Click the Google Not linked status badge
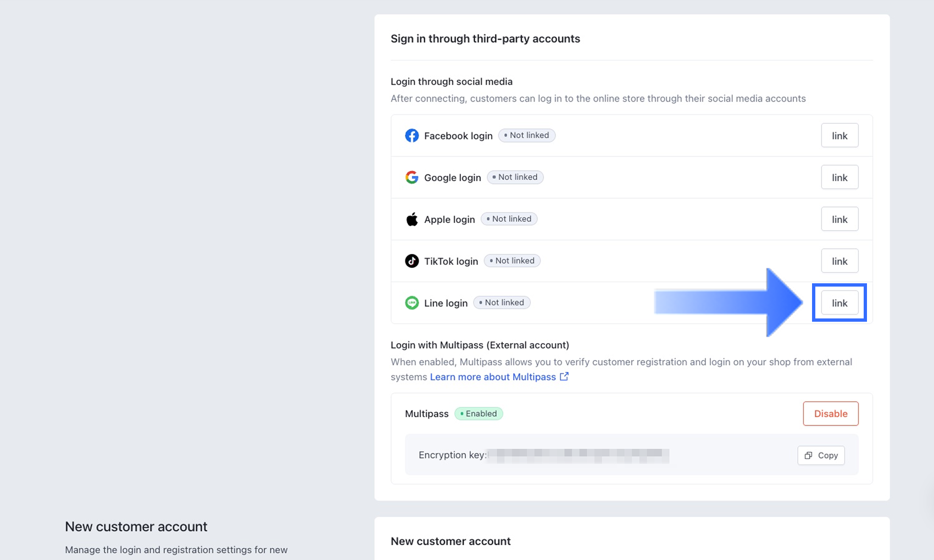Image resolution: width=934 pixels, height=560 pixels. click(x=515, y=177)
